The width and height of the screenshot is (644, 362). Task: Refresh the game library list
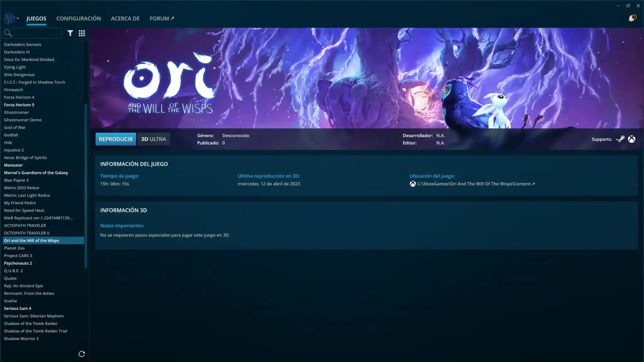[x=82, y=354]
